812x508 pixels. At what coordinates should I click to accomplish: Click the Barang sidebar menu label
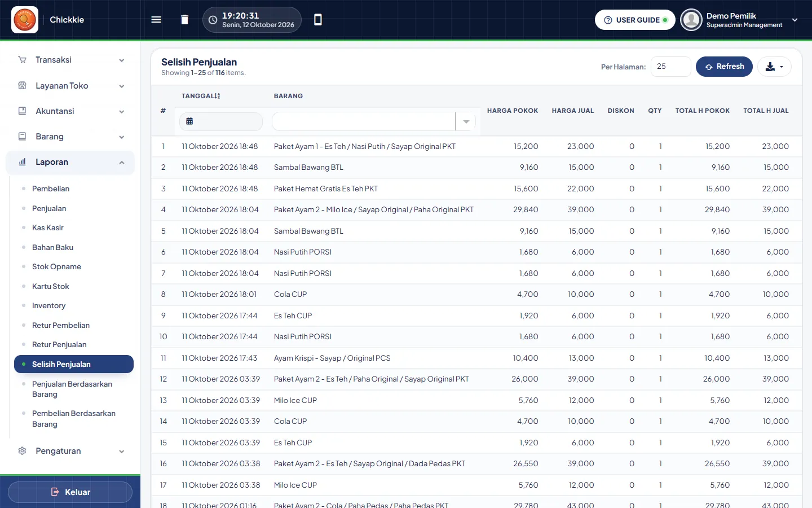(50, 137)
